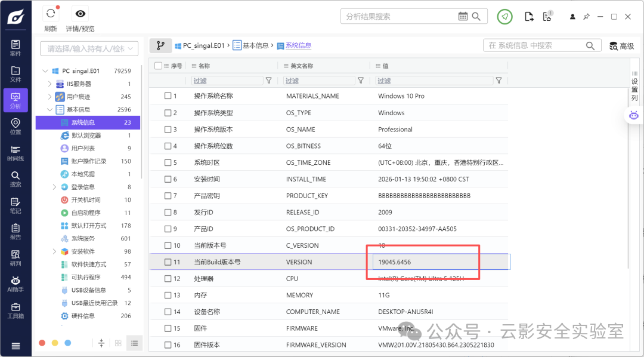Toggle the select-all checkbox in header
Screen dimensions: 644x357
(158, 66)
